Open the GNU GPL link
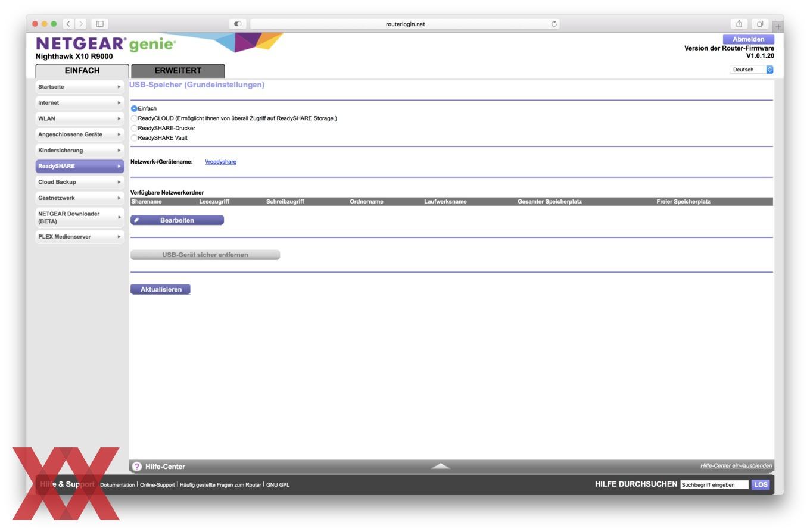The image size is (810, 532). (278, 485)
